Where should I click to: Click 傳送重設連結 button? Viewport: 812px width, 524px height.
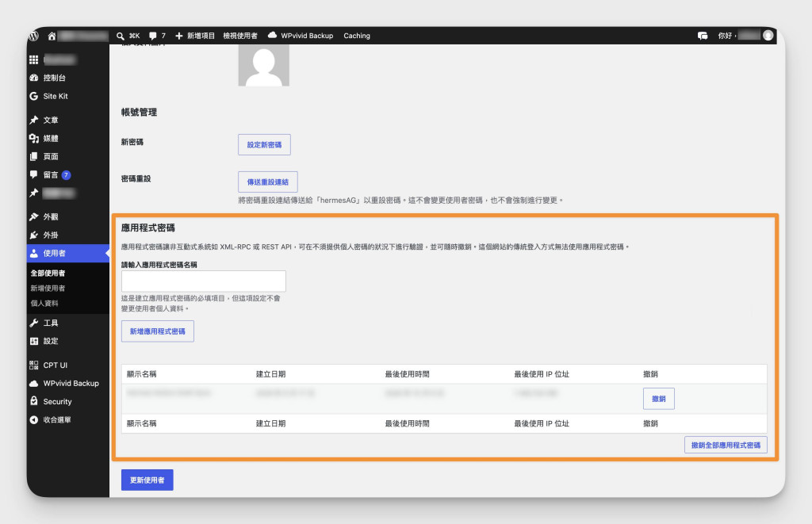[x=268, y=182]
